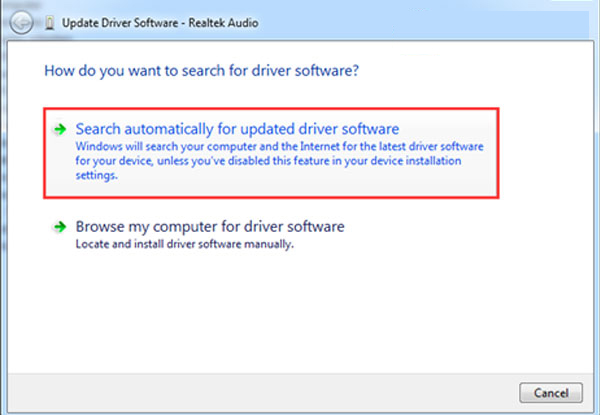
Task: Click the Realtek Audio device icon in title bar
Action: click(49, 23)
